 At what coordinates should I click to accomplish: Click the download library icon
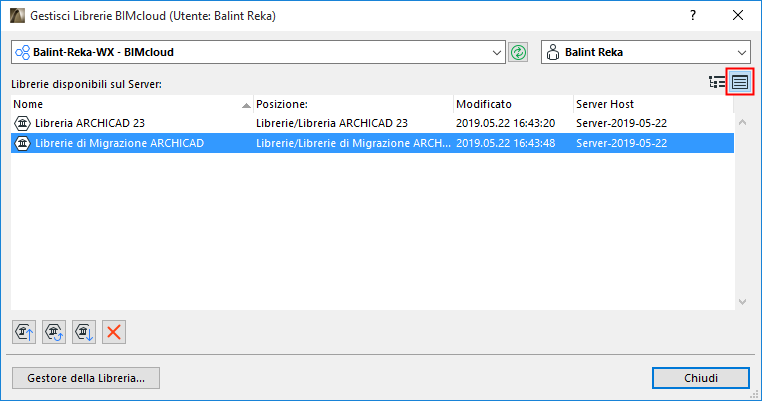point(84,332)
